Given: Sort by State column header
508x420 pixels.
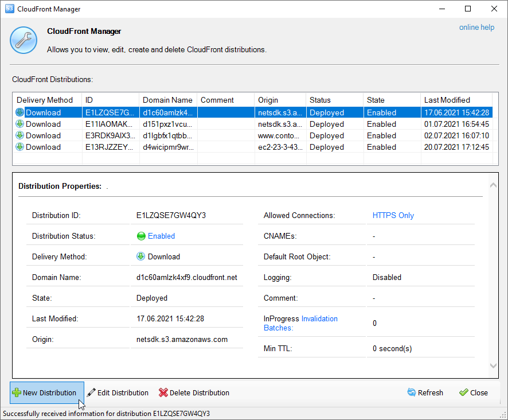Looking at the screenshot, I should point(392,100).
